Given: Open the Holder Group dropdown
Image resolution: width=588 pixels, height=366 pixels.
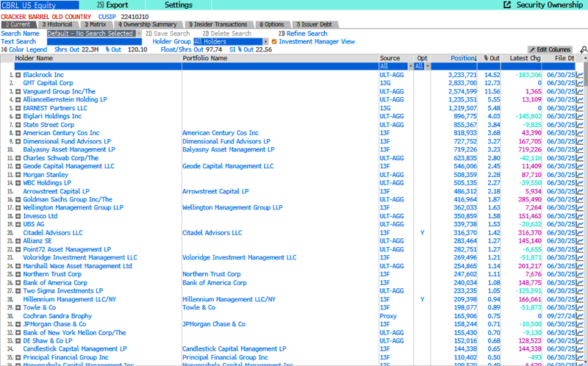Looking at the screenshot, I should tap(265, 42).
